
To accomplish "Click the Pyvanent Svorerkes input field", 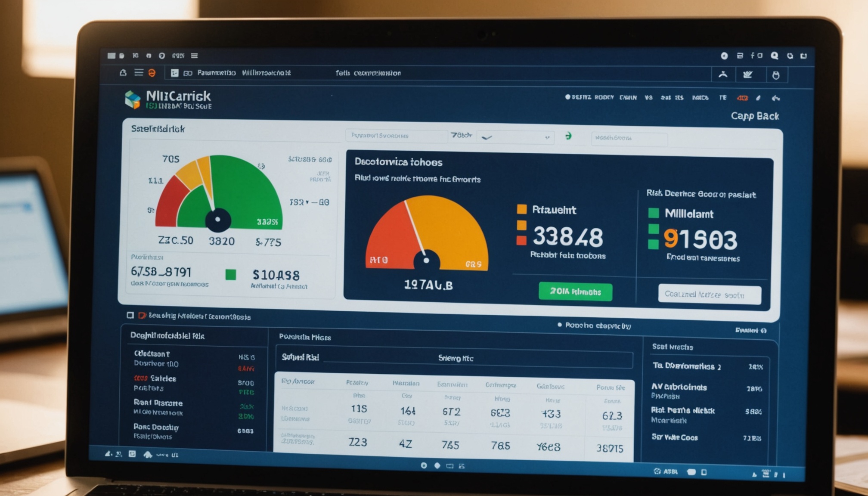I will click(x=396, y=136).
